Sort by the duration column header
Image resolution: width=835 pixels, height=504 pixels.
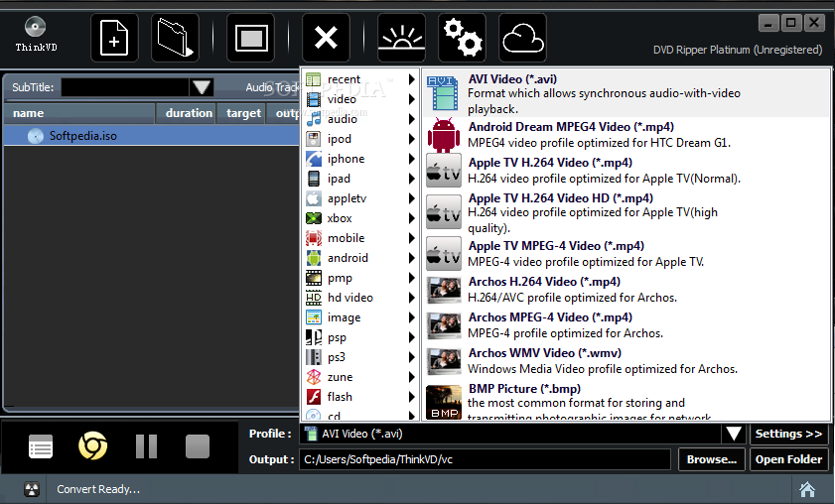tap(186, 113)
